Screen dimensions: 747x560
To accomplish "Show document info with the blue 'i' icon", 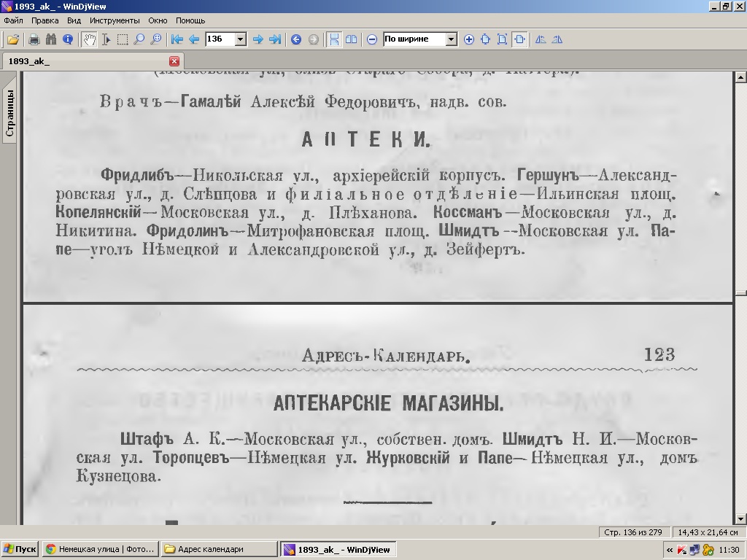I will (x=68, y=39).
